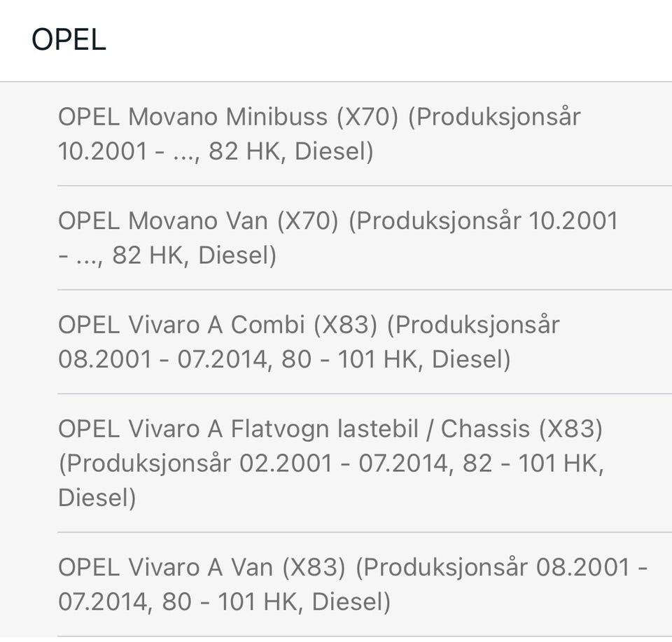Select Vivaro A Flatvogn lastebil / Chassis

pyautogui.click(x=330, y=463)
